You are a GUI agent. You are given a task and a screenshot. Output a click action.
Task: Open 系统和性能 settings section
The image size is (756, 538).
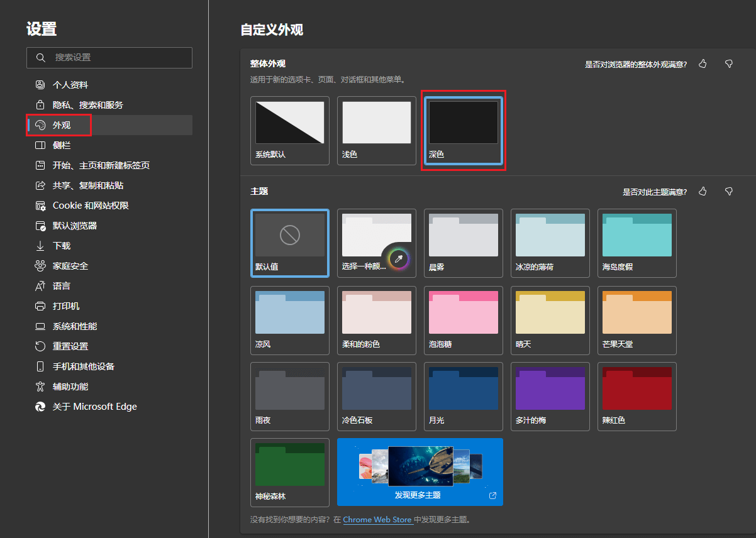pos(75,326)
